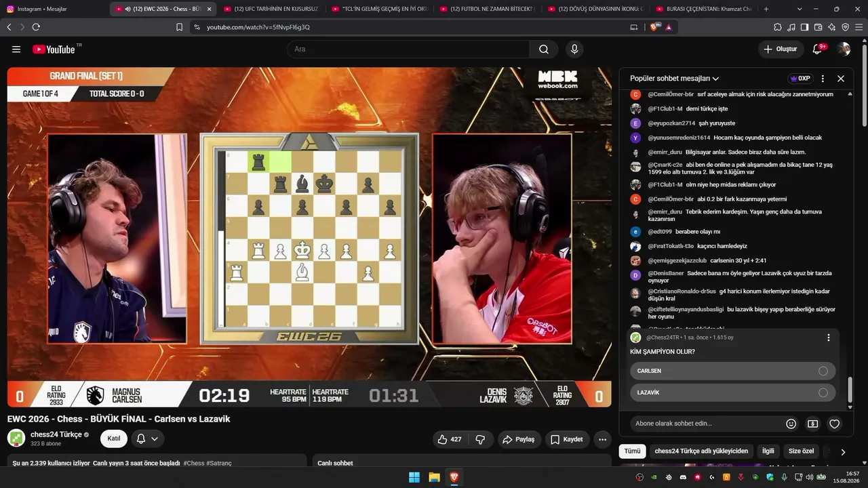Bookmark this page in the address bar
Image resolution: width=868 pixels, height=488 pixels.
coord(179,27)
